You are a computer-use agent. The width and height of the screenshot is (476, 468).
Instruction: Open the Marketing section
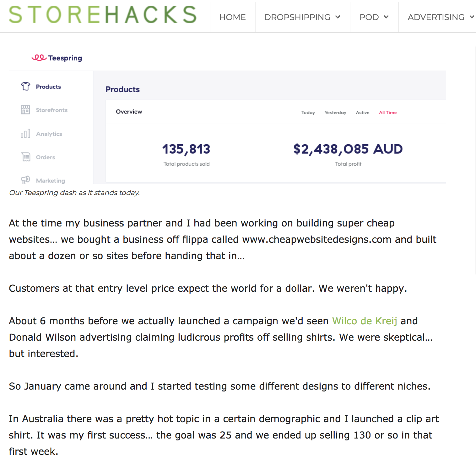click(x=51, y=180)
